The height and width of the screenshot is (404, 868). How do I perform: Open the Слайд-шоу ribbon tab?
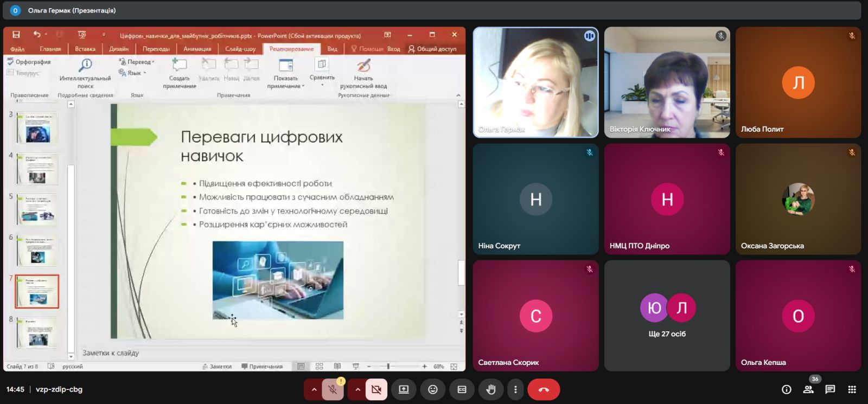240,49
